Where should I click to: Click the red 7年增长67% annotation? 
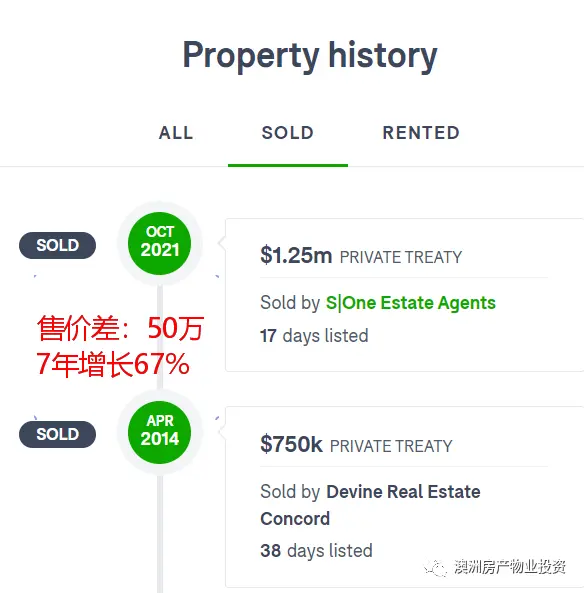113,364
